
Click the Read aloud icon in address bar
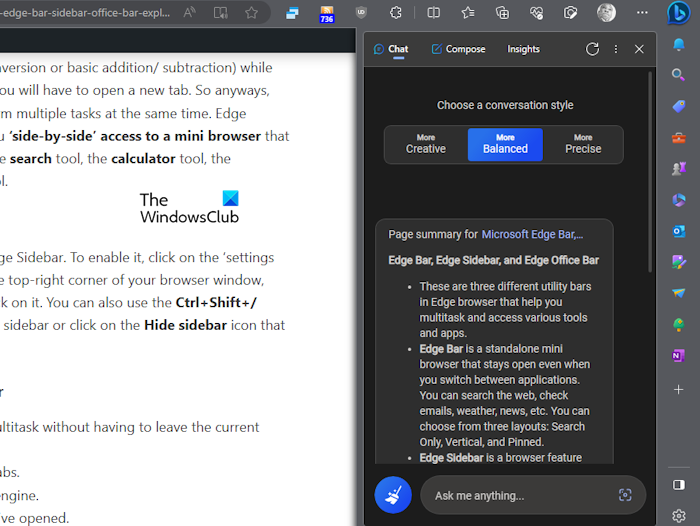pos(189,13)
